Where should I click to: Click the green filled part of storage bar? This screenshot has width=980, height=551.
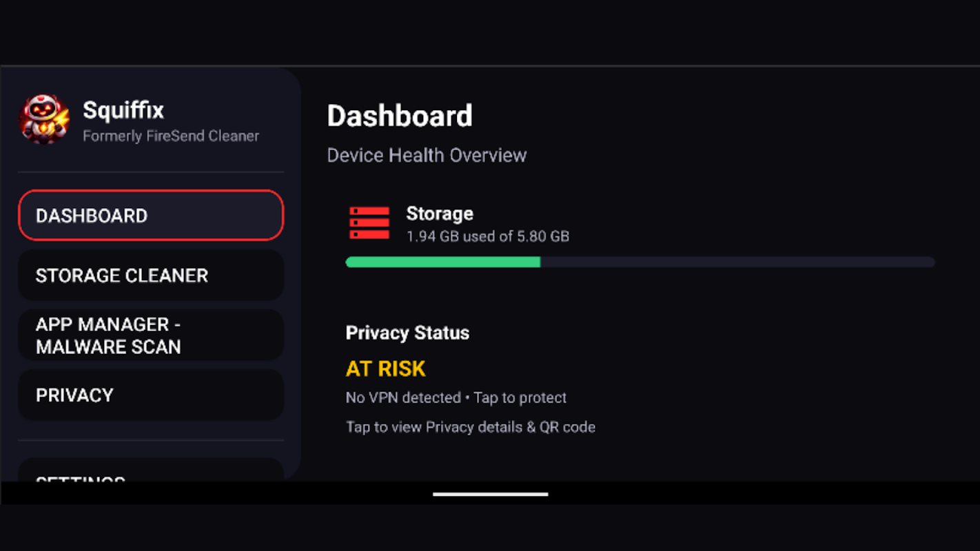coord(442,262)
